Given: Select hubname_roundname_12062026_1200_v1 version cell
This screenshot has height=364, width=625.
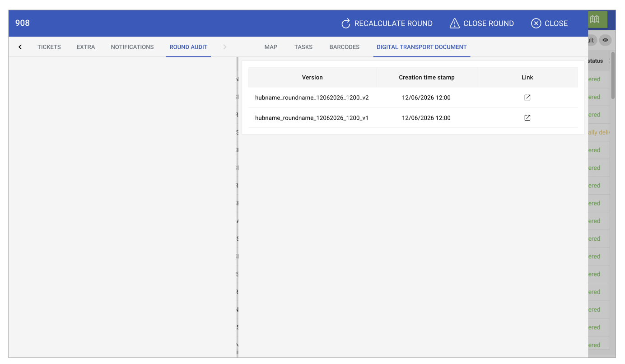Looking at the screenshot, I should point(312,118).
